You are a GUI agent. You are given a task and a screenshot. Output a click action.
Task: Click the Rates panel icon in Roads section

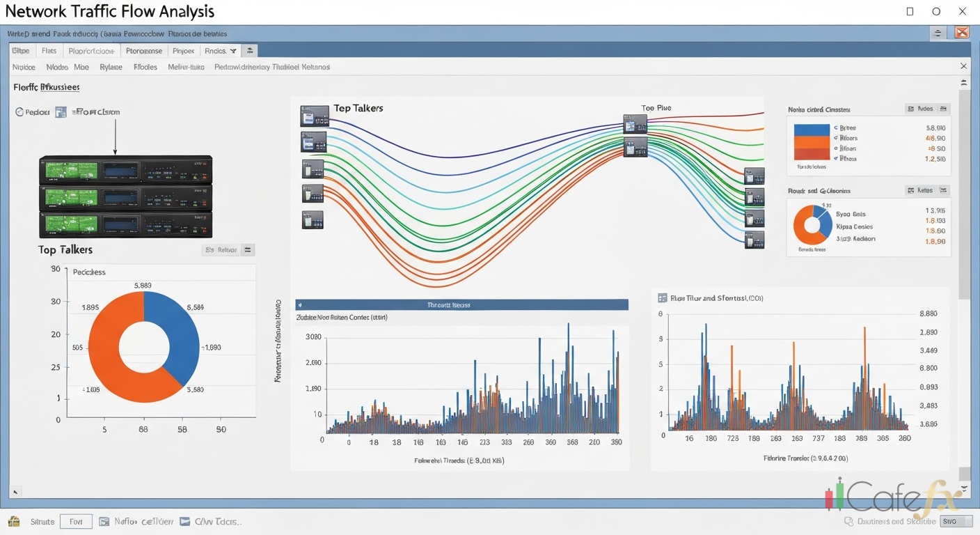(912, 190)
